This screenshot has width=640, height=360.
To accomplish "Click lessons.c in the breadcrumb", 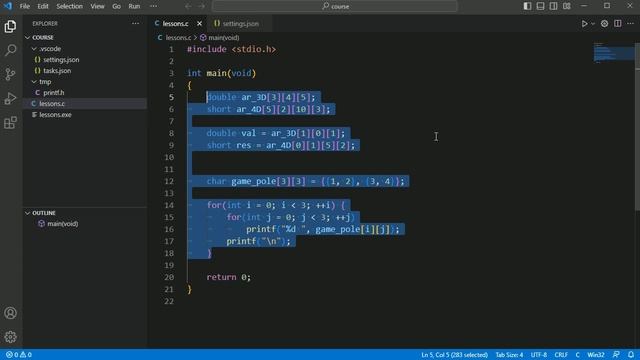I will tap(178, 38).
